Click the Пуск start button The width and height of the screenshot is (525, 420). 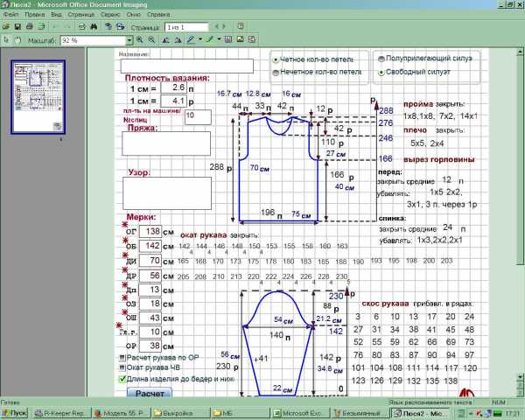click(14, 413)
